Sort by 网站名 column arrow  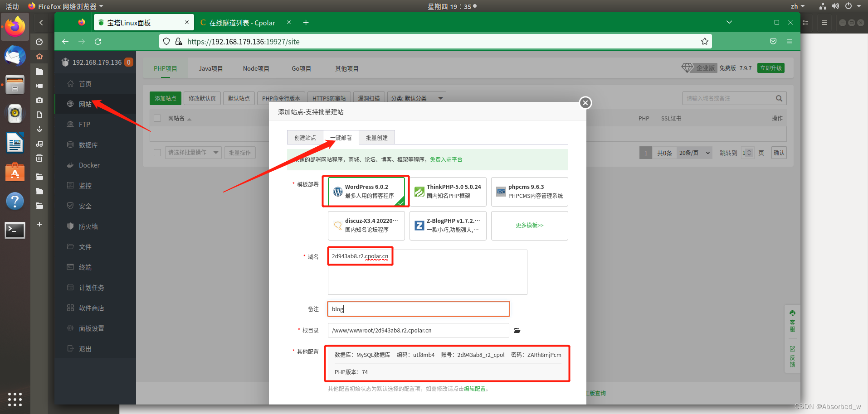(189, 119)
